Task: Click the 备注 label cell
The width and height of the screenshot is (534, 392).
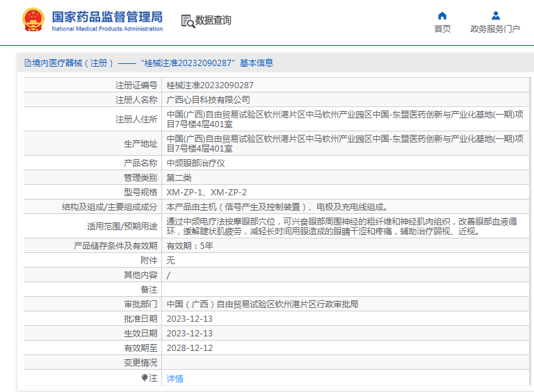Action: point(149,290)
